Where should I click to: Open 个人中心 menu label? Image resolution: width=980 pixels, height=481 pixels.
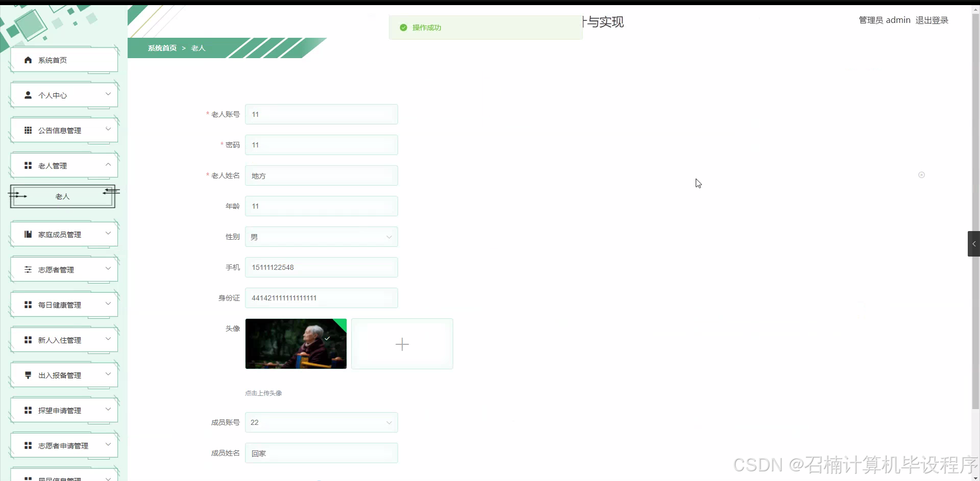53,95
